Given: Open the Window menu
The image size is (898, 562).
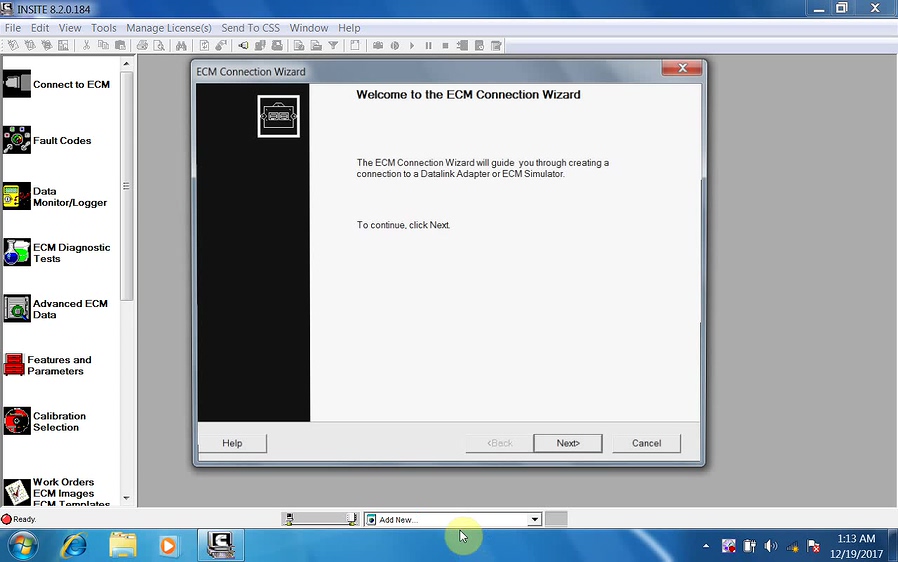Looking at the screenshot, I should click(309, 27).
